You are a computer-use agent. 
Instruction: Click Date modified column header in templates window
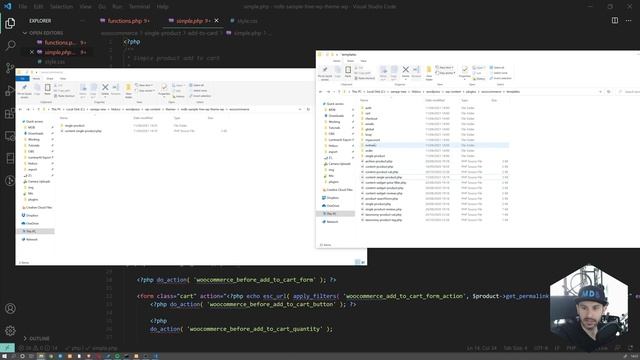435,100
